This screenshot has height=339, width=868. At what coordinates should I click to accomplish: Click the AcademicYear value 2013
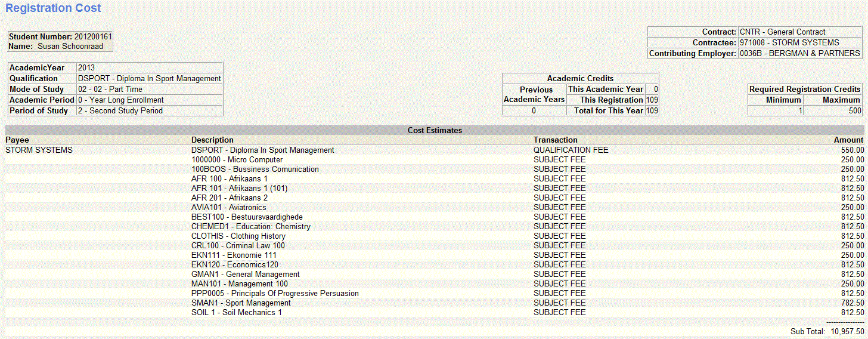click(x=86, y=68)
